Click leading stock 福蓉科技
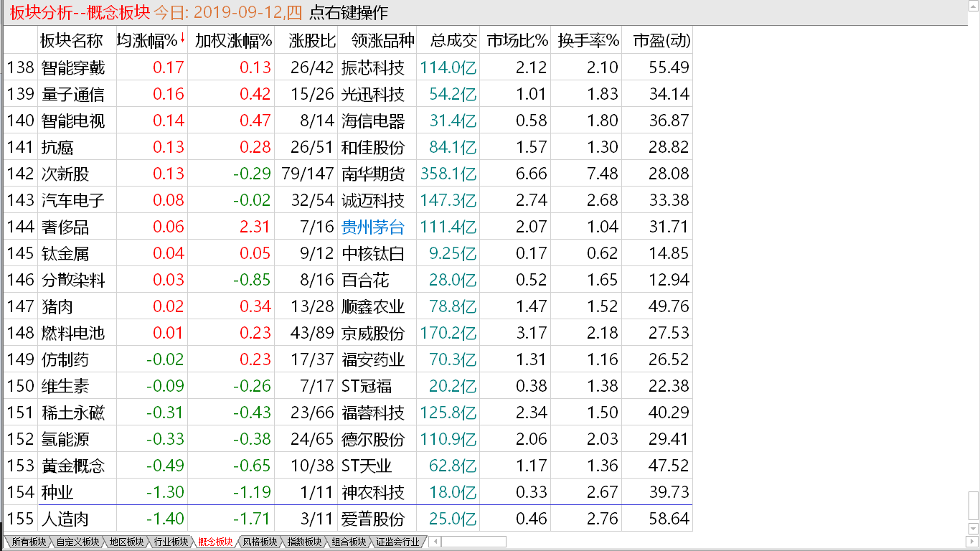The height and width of the screenshot is (551, 980). coord(373,413)
